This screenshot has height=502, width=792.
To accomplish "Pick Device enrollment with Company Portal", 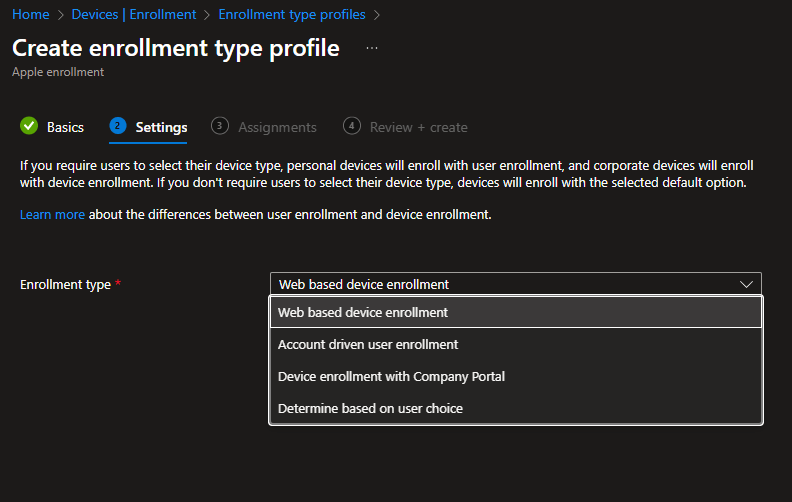I will (391, 376).
